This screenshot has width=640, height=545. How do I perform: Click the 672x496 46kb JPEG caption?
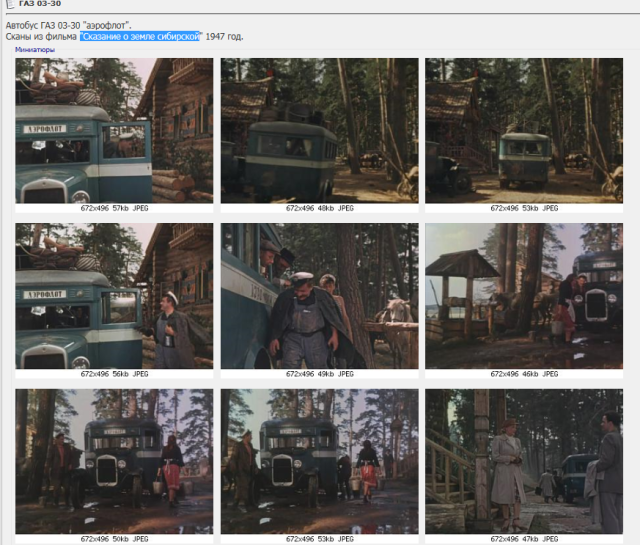524,374
